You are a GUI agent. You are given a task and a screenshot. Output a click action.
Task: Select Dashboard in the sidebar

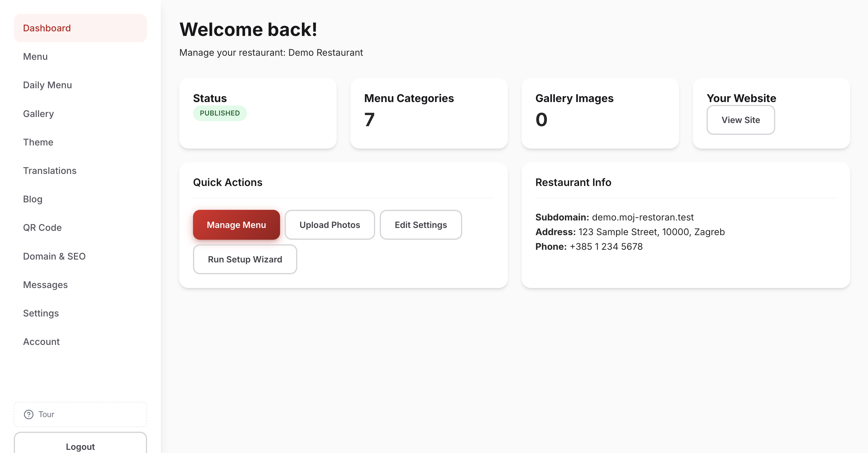click(47, 28)
